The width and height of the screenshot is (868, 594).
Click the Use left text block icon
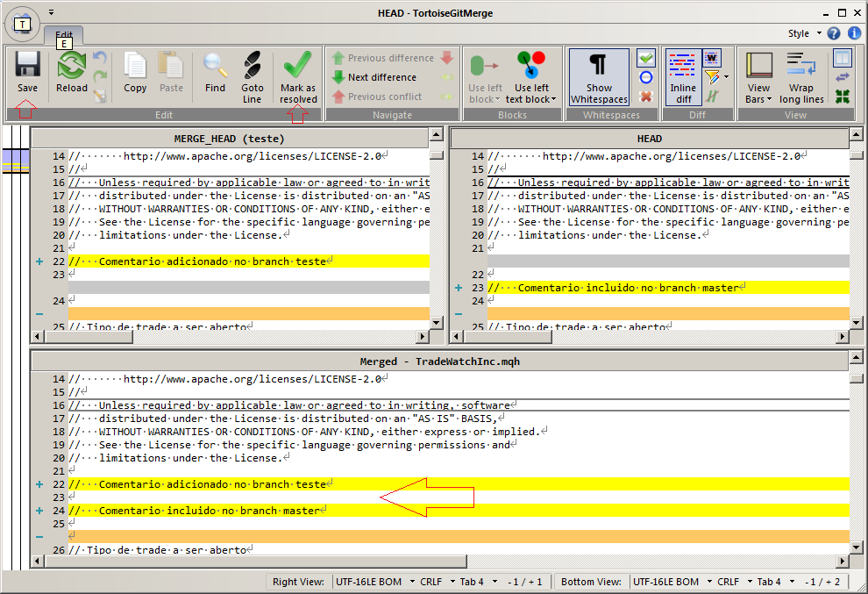(x=530, y=66)
